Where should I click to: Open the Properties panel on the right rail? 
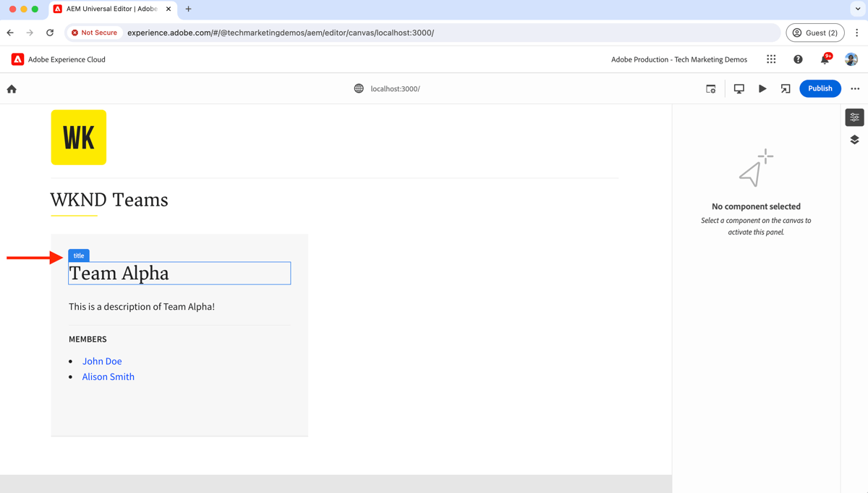(x=854, y=117)
